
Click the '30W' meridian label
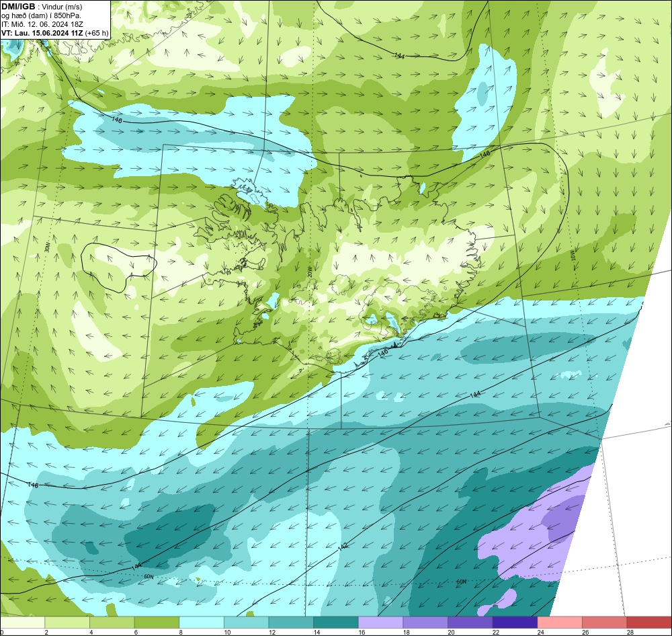tap(47, 247)
